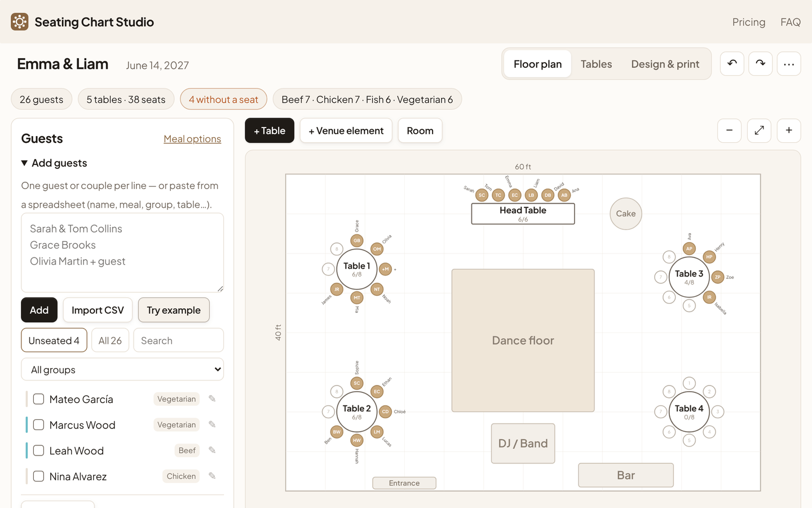Select guest LB seat at Head Table
This screenshot has height=508, width=812.
(x=531, y=195)
